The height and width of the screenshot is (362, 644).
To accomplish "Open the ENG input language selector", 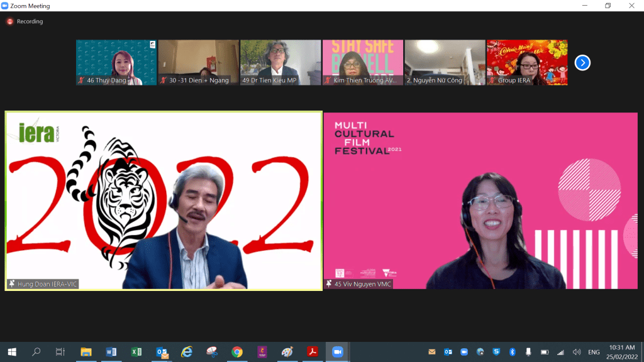I will (x=594, y=352).
